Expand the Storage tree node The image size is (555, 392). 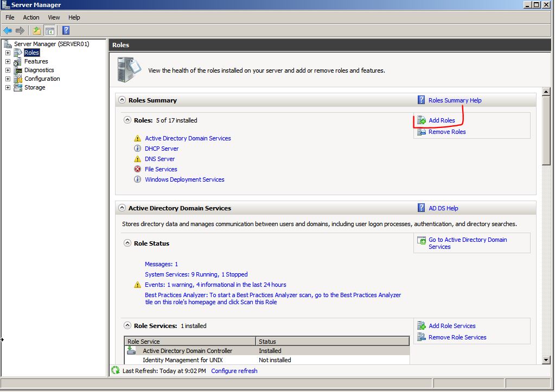(8, 87)
